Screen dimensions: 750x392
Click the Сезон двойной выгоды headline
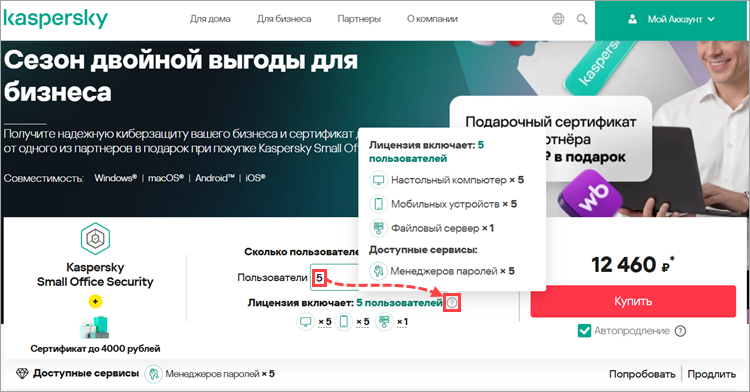pos(181,76)
